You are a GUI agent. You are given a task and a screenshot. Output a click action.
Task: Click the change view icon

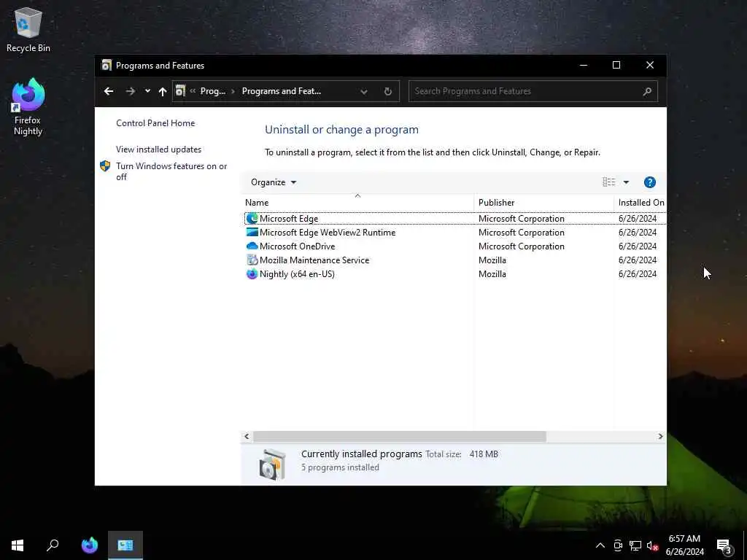[x=609, y=182]
